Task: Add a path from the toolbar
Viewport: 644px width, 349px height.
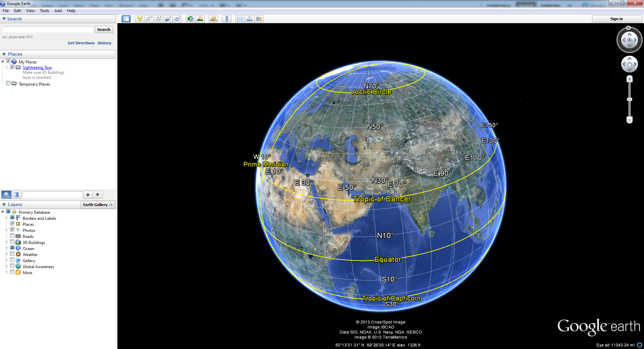Action: click(158, 19)
